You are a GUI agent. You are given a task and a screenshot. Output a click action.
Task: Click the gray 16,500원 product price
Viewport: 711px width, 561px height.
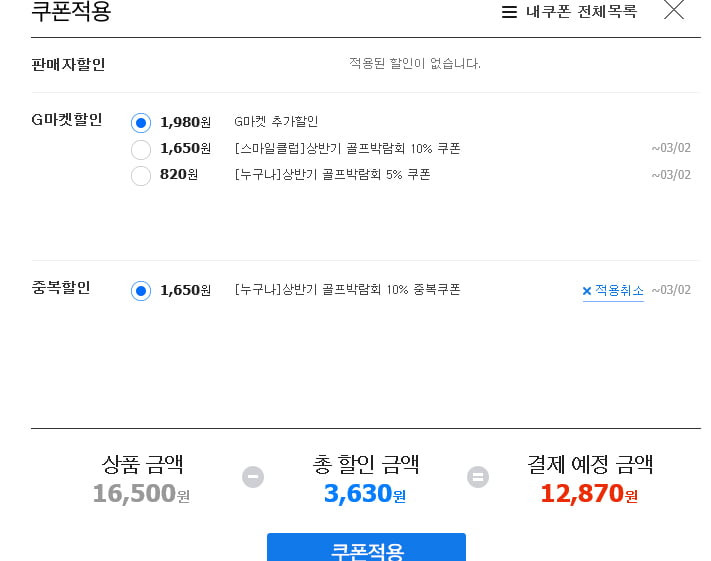(x=141, y=493)
